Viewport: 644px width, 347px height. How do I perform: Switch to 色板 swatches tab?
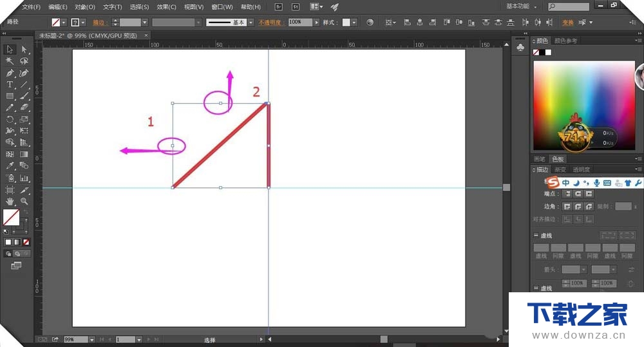(x=558, y=159)
